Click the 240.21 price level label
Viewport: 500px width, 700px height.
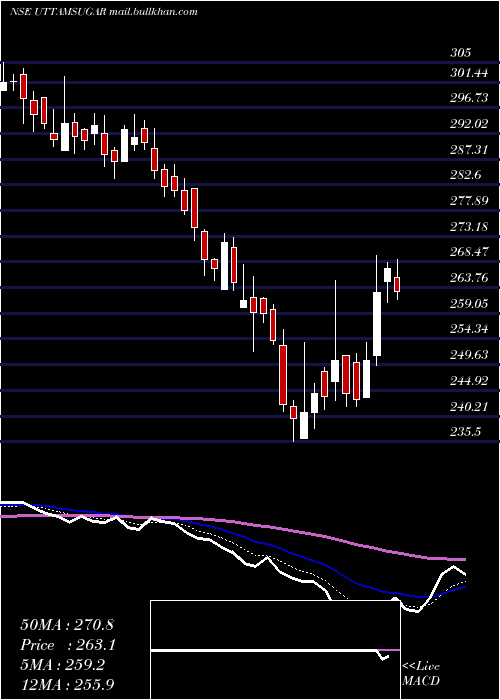click(x=469, y=407)
